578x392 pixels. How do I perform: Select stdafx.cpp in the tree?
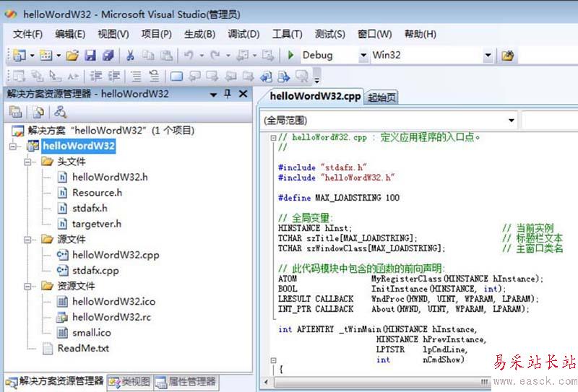(x=95, y=271)
